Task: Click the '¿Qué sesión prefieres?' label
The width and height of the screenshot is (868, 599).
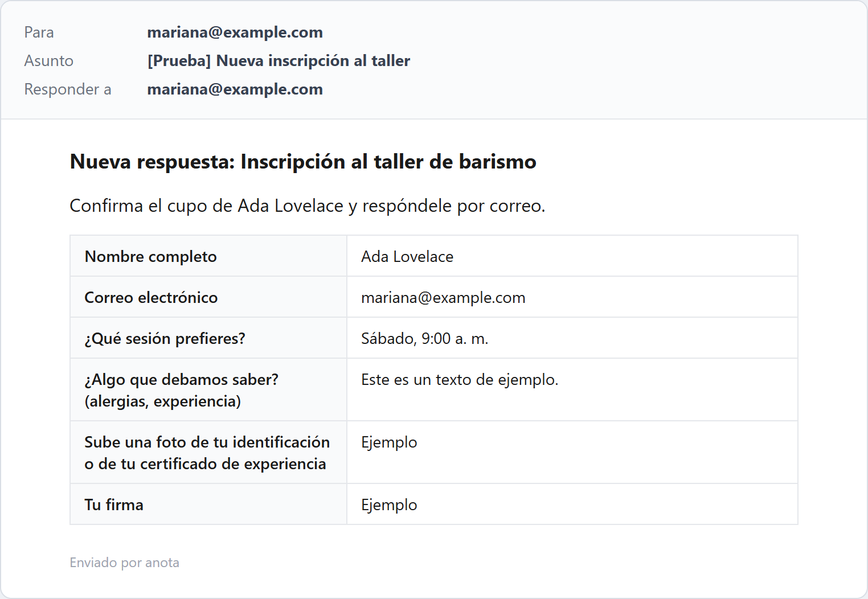Action: [165, 339]
